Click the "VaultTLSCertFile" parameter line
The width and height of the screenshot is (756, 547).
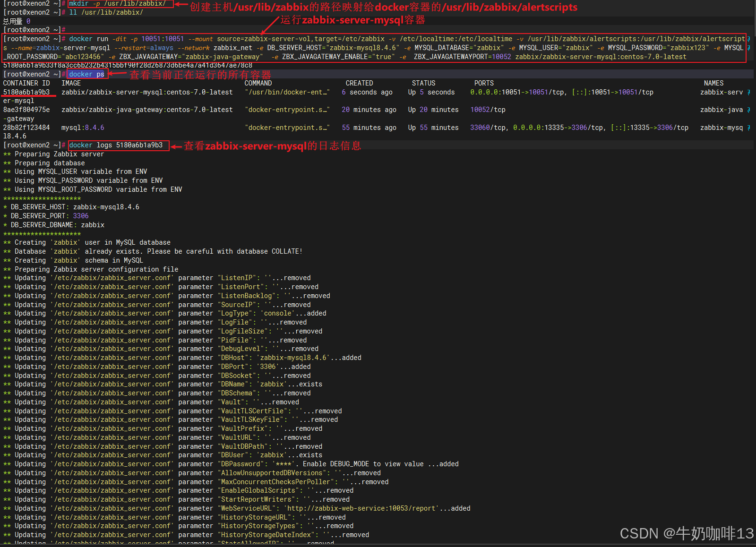tap(172, 411)
